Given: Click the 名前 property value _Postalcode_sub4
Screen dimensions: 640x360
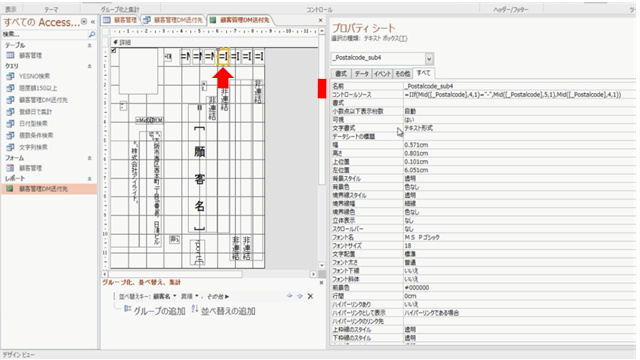Looking at the screenshot, I should (519, 86).
